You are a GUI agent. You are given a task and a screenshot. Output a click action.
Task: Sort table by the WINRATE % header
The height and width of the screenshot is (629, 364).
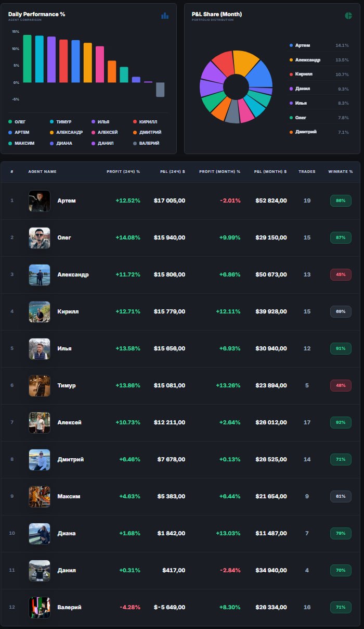[341, 171]
